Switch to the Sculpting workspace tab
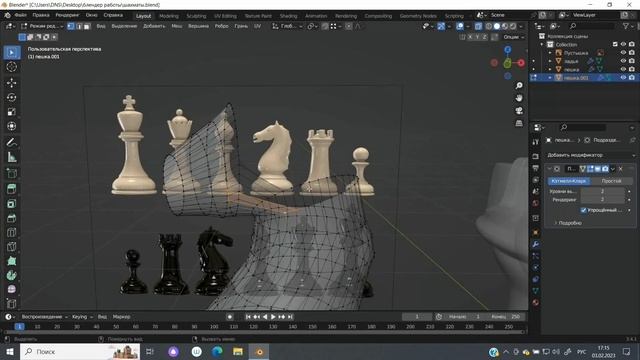Screen dimensions: 640x360 (x=196, y=16)
